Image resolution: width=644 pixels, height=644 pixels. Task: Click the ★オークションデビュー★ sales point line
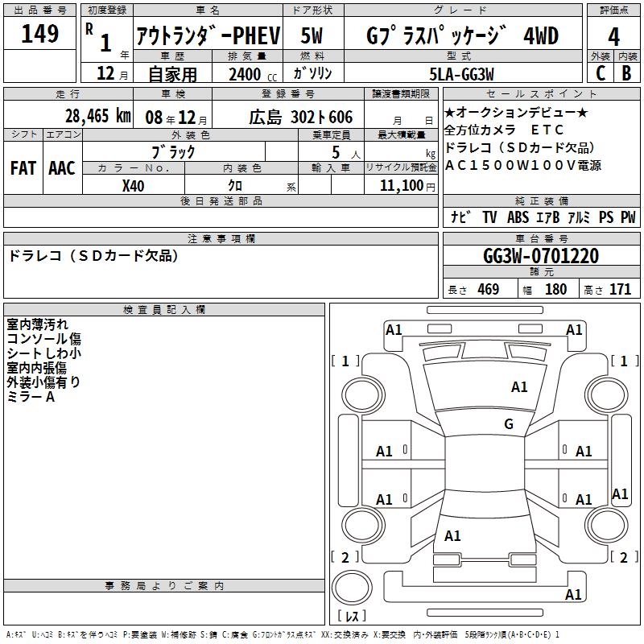[516, 113]
